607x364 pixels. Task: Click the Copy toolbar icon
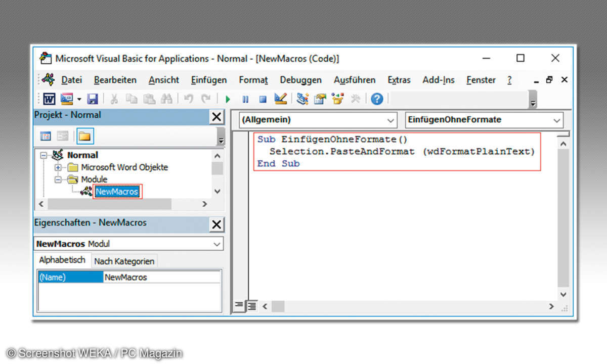132,99
